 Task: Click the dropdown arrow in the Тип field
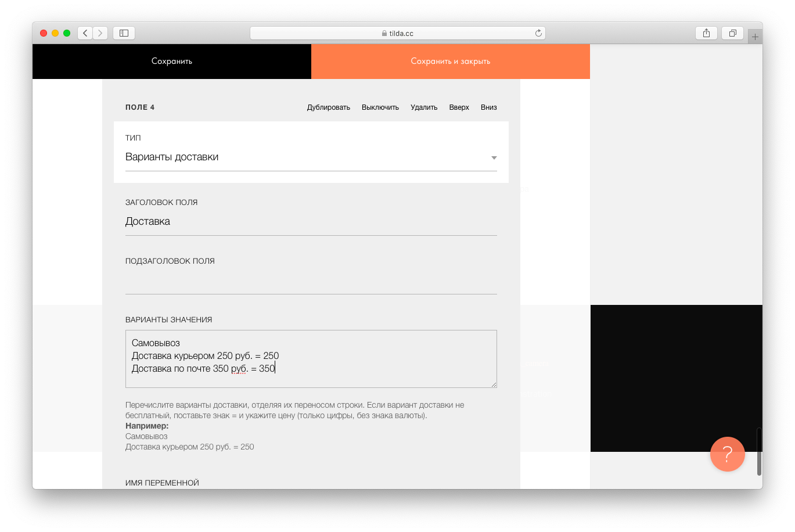point(494,158)
